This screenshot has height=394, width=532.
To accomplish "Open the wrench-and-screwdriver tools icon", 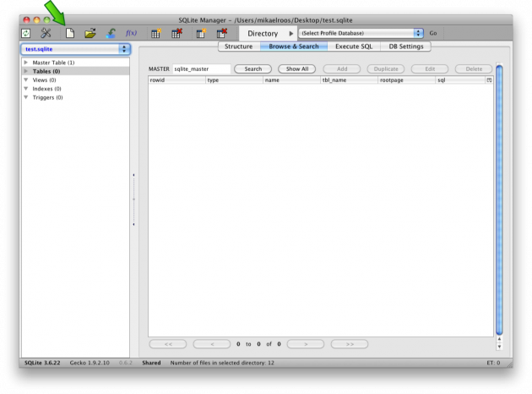I will pos(46,33).
